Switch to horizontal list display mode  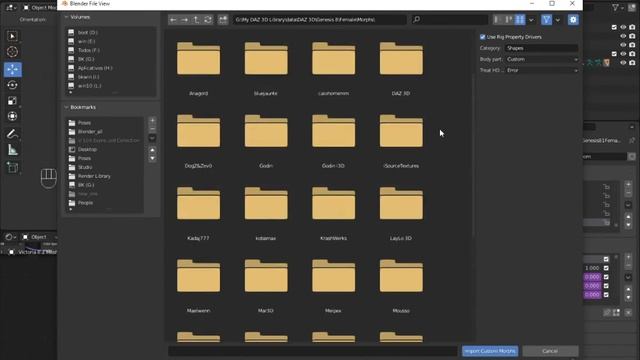[509, 20]
